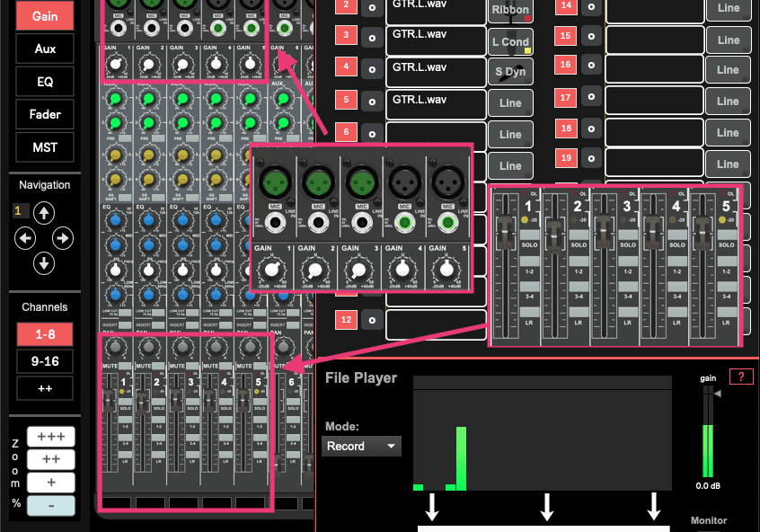
Task: Click the right navigation arrow
Action: [61, 237]
